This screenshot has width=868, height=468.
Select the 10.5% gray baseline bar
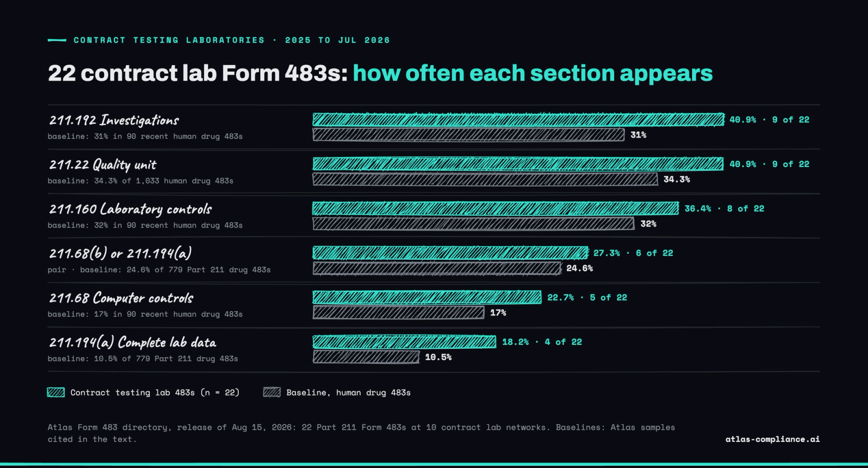(x=366, y=357)
